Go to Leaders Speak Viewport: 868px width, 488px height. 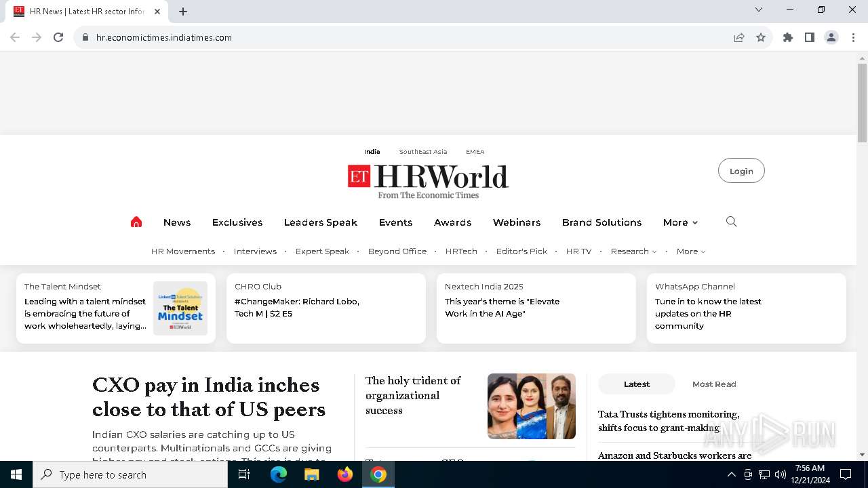(x=321, y=222)
